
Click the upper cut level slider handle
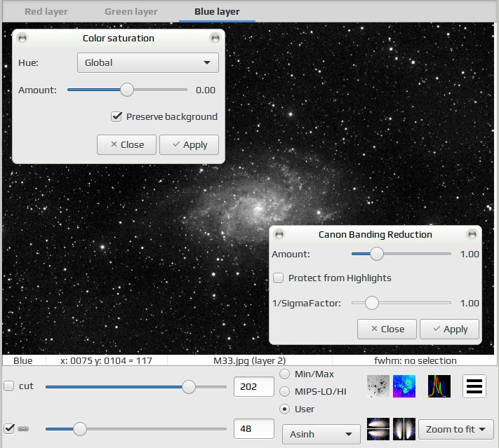coord(189,387)
